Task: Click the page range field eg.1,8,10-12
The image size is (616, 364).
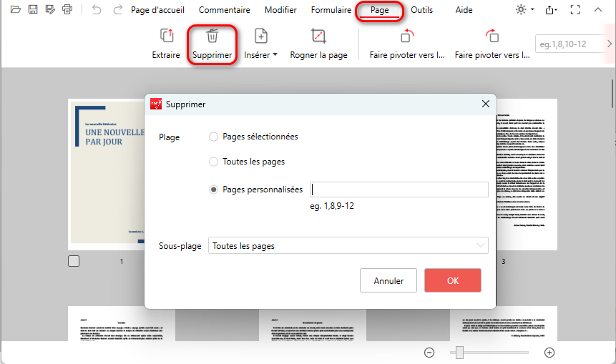Action: [x=569, y=44]
